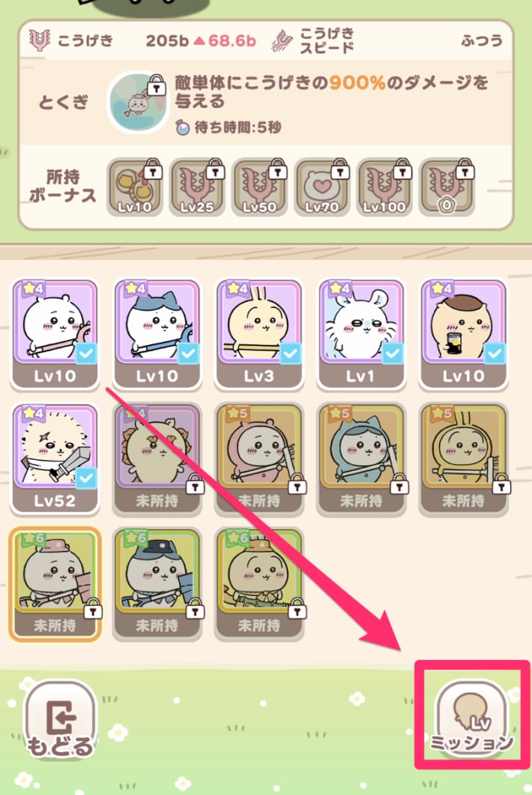Select the last locked bonus icon marked 0
The width and height of the screenshot is (532, 795).
(x=447, y=187)
